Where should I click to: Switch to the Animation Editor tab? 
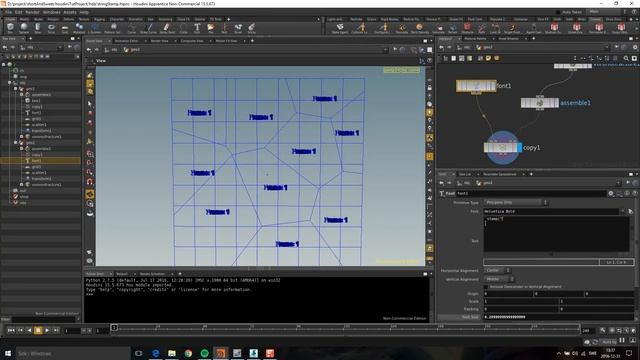tap(127, 41)
